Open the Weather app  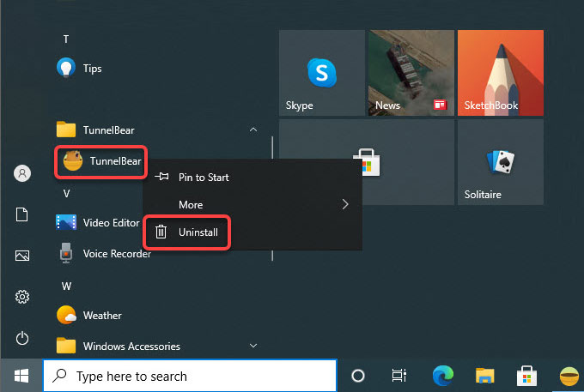click(89, 315)
